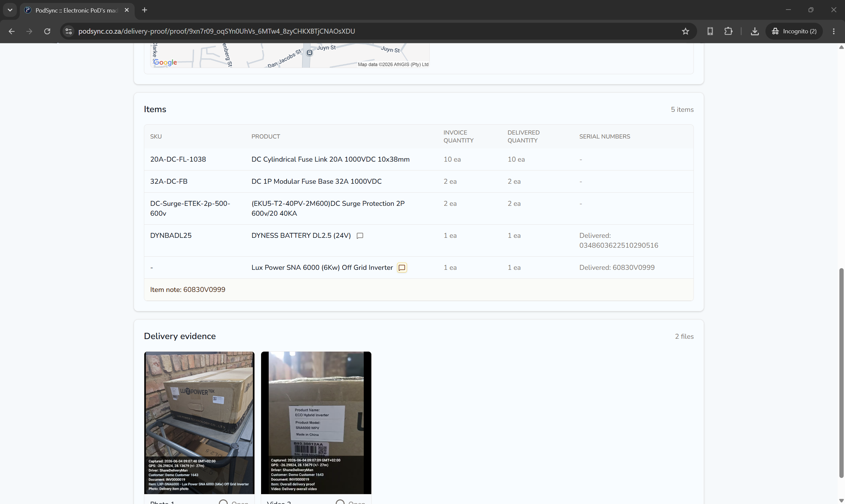Click invoice quantity '10 ea'
845x504 pixels.
pos(452,159)
